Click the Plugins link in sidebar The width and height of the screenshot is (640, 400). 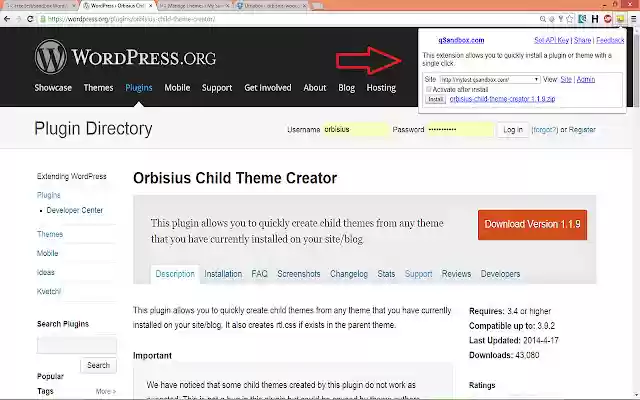(49, 195)
